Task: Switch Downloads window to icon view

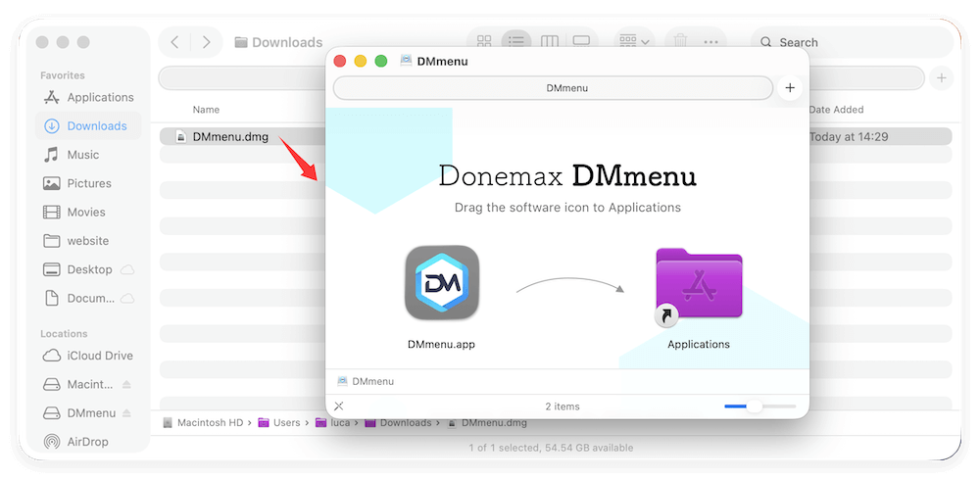Action: [484, 42]
